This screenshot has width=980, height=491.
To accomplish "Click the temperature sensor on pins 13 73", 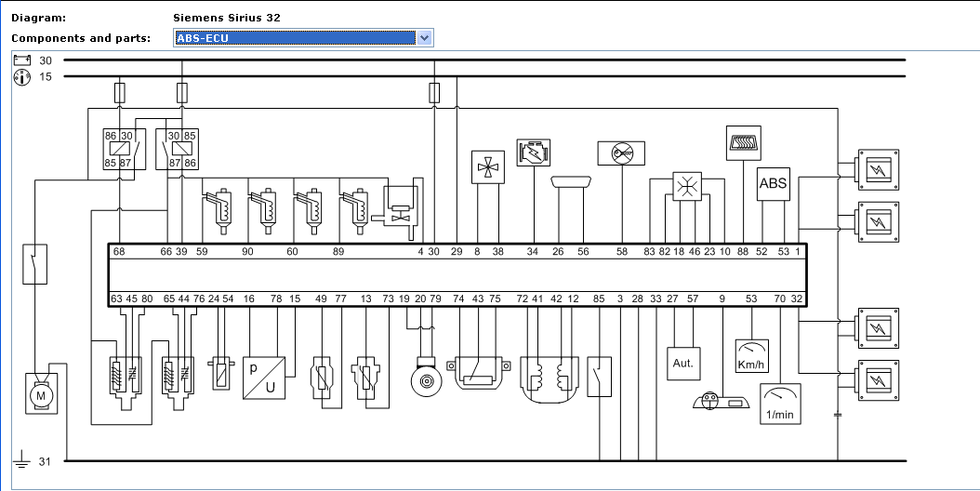I will pyautogui.click(x=367, y=378).
